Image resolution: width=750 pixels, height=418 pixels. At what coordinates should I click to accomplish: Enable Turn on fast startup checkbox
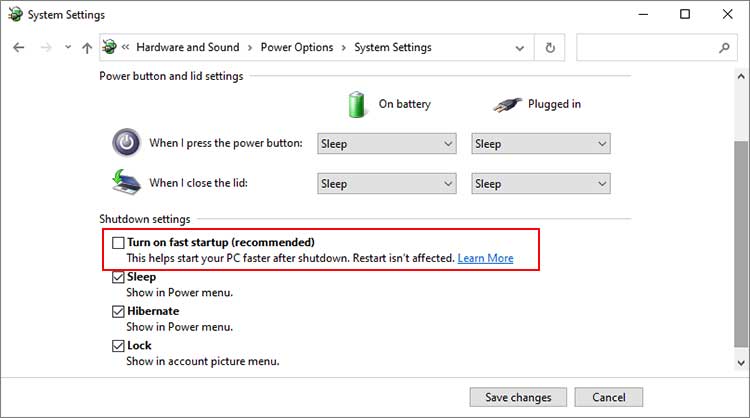[x=119, y=242]
